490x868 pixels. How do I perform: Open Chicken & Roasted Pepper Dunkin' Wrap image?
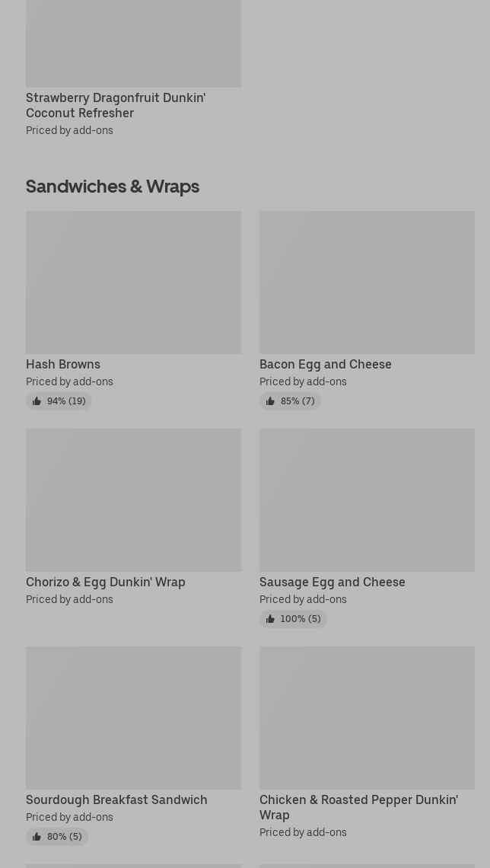click(367, 718)
